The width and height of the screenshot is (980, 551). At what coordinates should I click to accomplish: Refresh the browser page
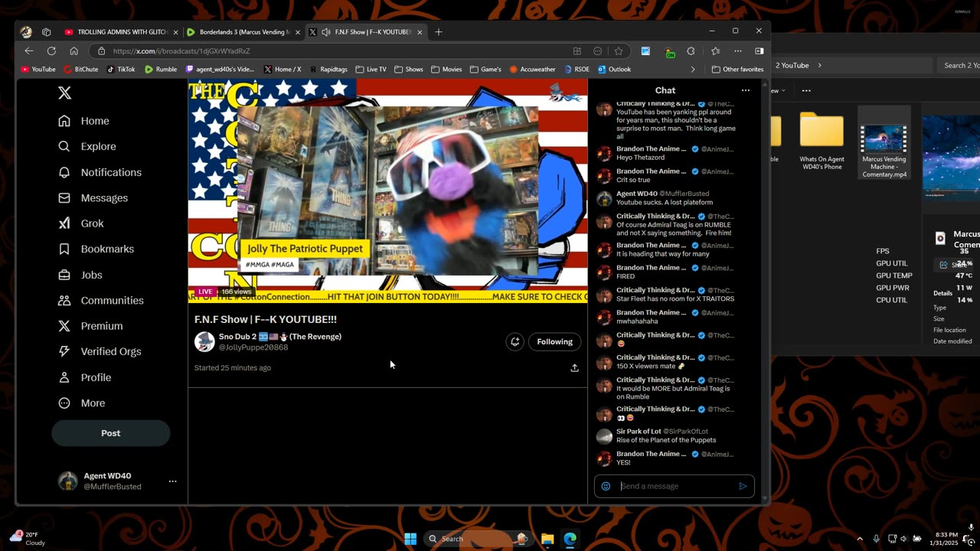(x=51, y=51)
